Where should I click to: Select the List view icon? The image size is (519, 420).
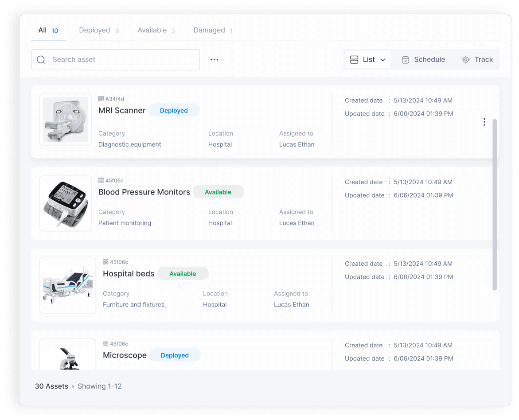(354, 59)
